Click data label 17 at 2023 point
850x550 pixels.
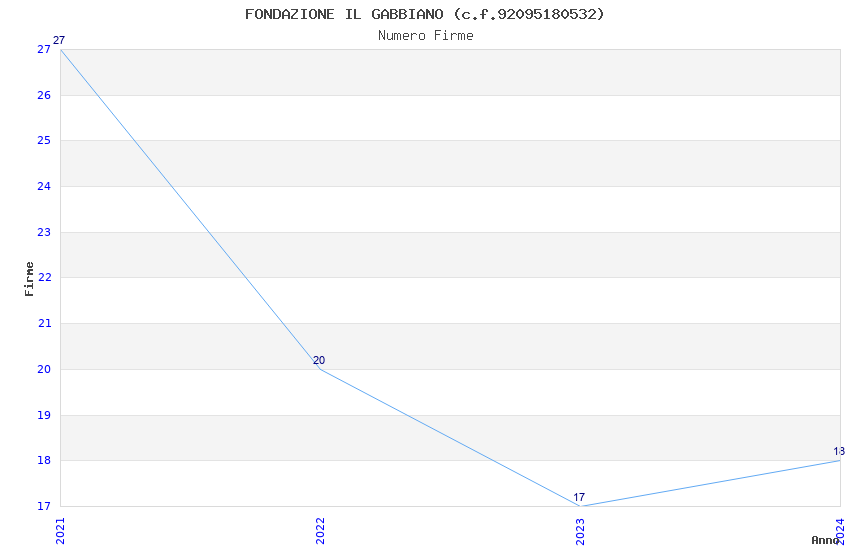[x=579, y=497]
